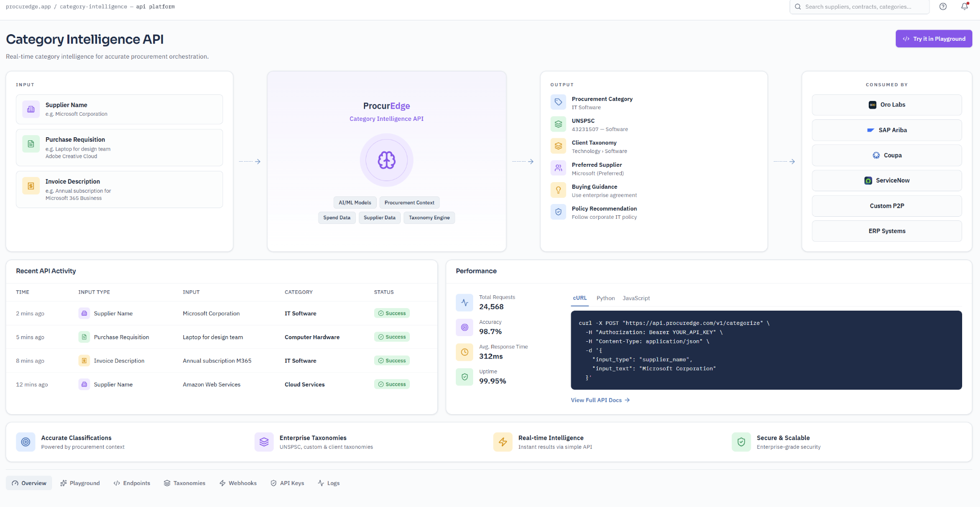Viewport: 980px width, 507px height.
Task: Click the procuredge.app breadcrumb
Action: pos(28,7)
